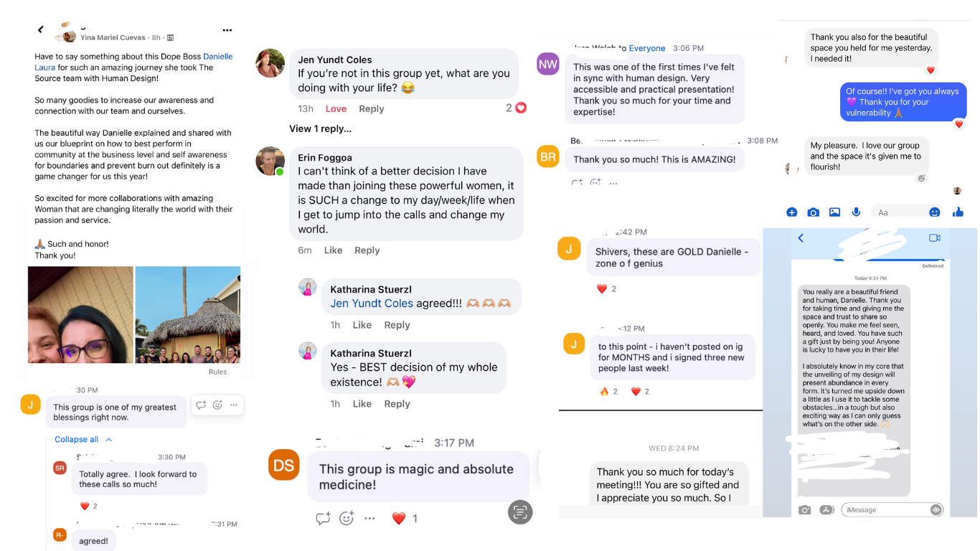980x551 pixels.
Task: Tap the audio waveform icon in iMessage
Action: click(936, 509)
